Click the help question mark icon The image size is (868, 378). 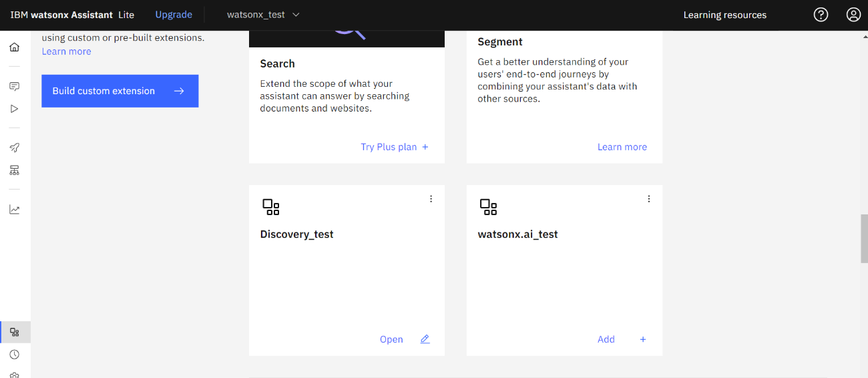[x=821, y=15]
